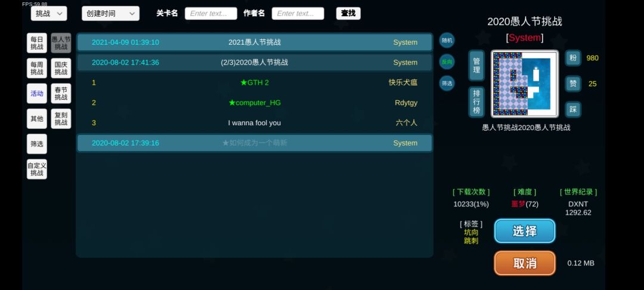Open the 排行榜 leaderboard icon
644x290 pixels.
[x=476, y=102]
